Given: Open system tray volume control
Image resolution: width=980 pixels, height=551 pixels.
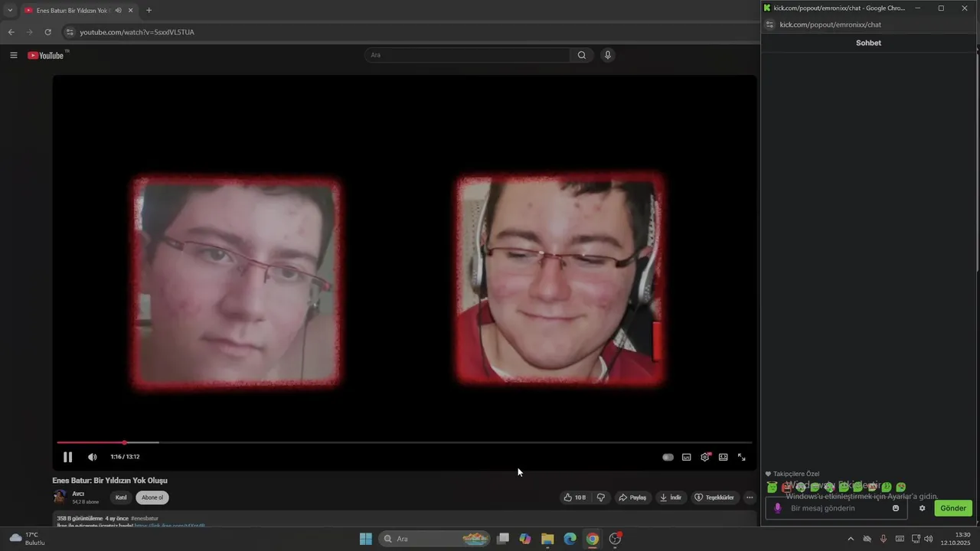Looking at the screenshot, I should click(929, 539).
